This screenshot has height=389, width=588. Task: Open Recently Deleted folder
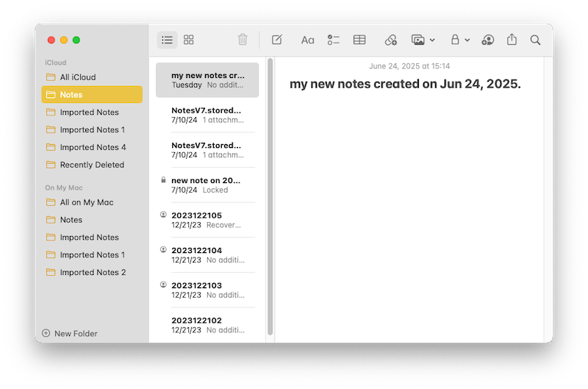(x=92, y=165)
